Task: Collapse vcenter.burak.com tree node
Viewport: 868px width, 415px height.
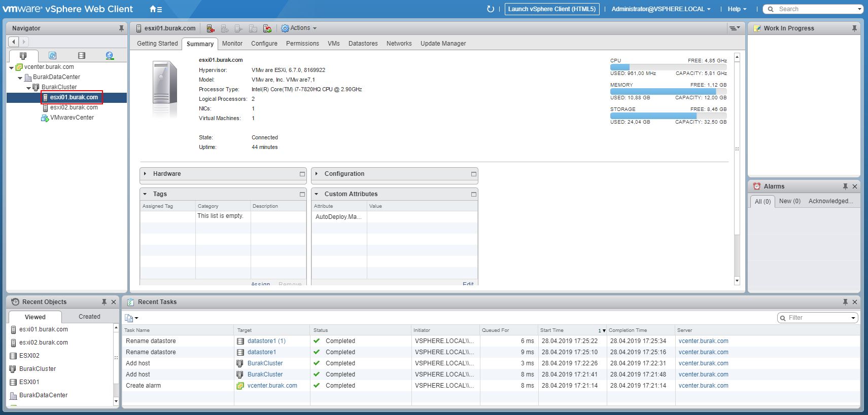Action: [11, 67]
